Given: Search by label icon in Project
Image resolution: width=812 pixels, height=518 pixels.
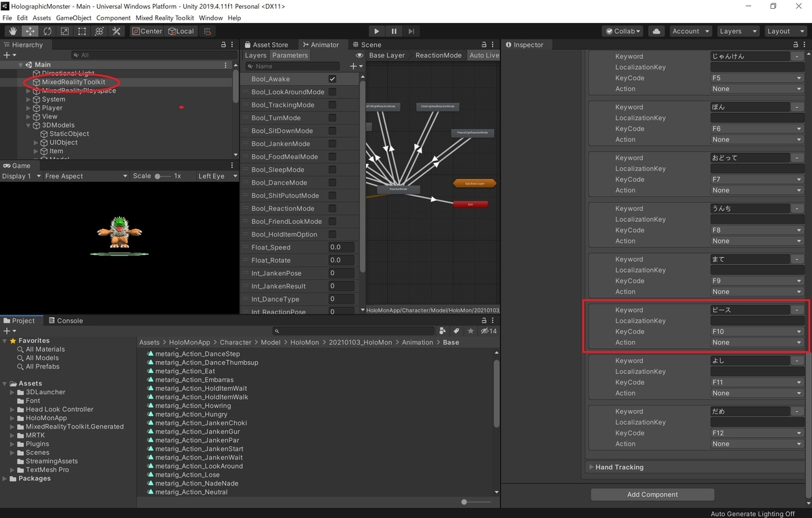Looking at the screenshot, I should coord(457,331).
